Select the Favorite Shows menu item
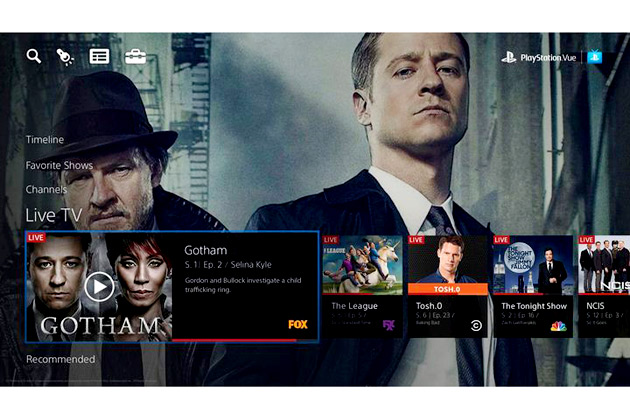 tap(59, 165)
